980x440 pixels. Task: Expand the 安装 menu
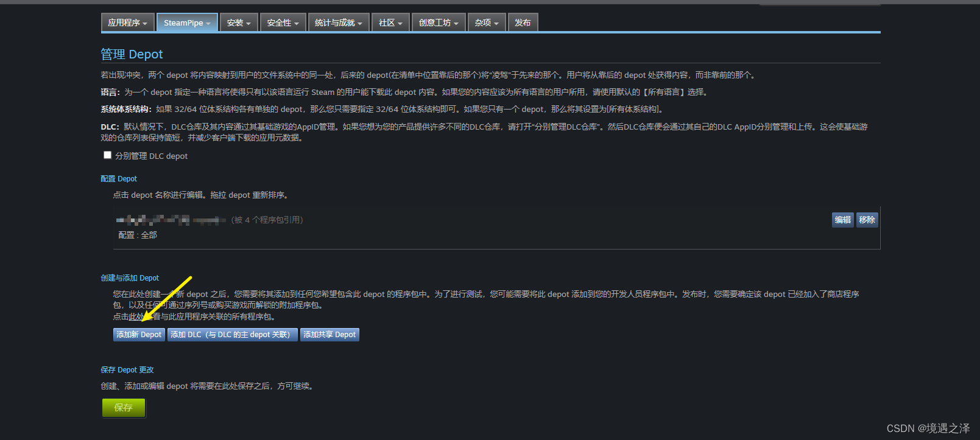point(239,23)
